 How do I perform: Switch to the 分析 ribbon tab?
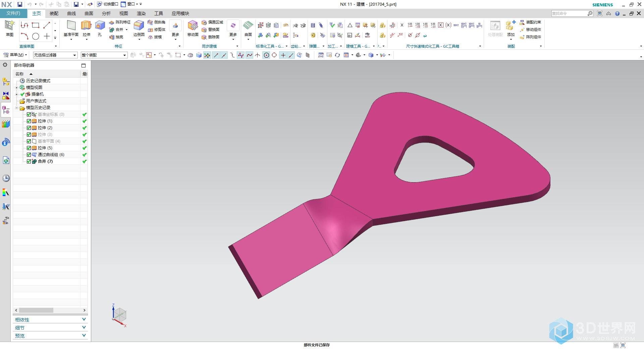[106, 13]
